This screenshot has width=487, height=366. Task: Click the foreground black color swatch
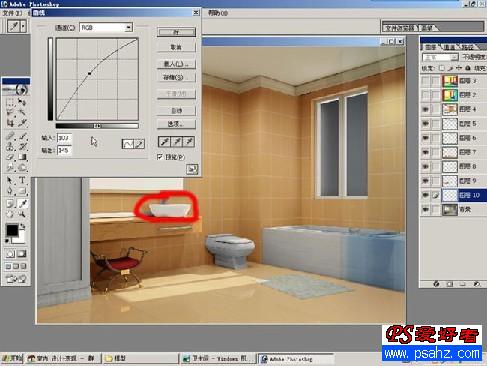pyautogui.click(x=12, y=230)
